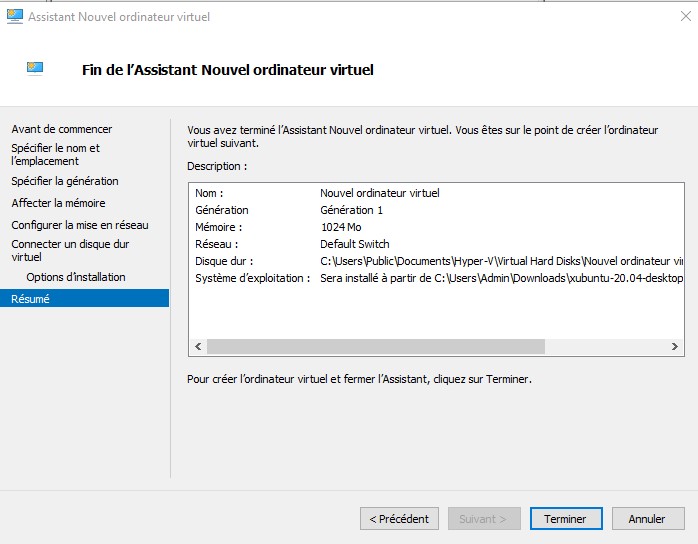Click the description scrollbar right arrow

pos(675,346)
